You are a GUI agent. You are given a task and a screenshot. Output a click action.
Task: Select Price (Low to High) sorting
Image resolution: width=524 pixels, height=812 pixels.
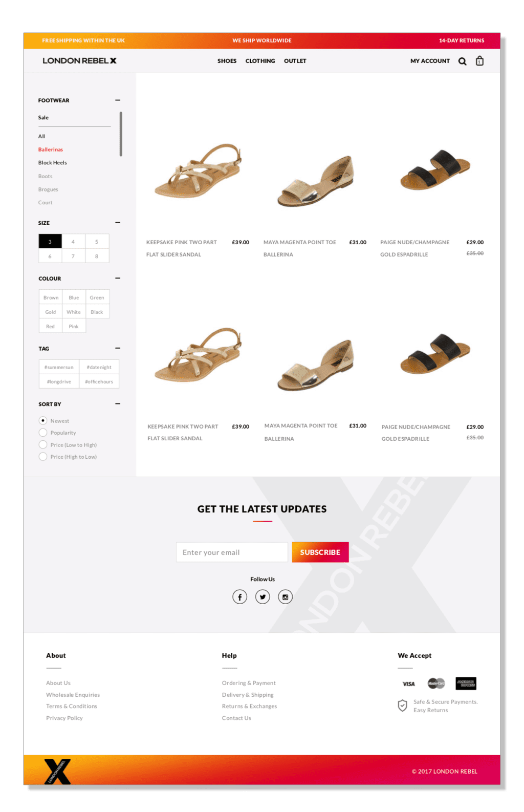tap(68, 445)
